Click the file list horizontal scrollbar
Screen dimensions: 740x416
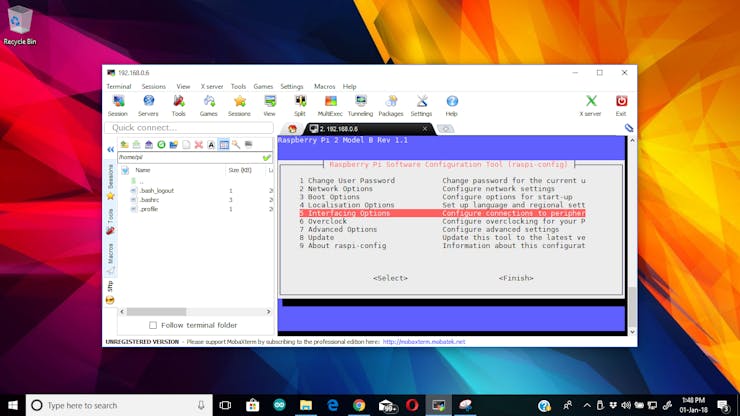tap(195, 312)
